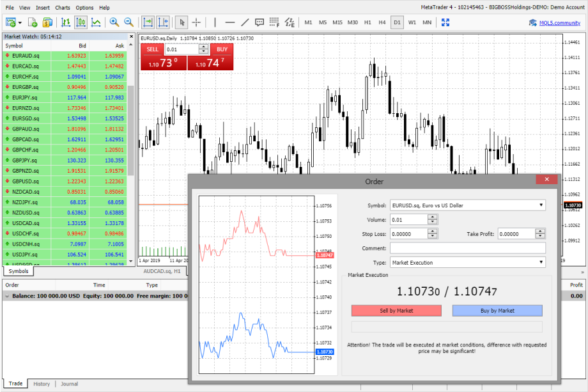This screenshot has width=588, height=392.
Task: Enable chart auto scroll
Action: [x=148, y=22]
